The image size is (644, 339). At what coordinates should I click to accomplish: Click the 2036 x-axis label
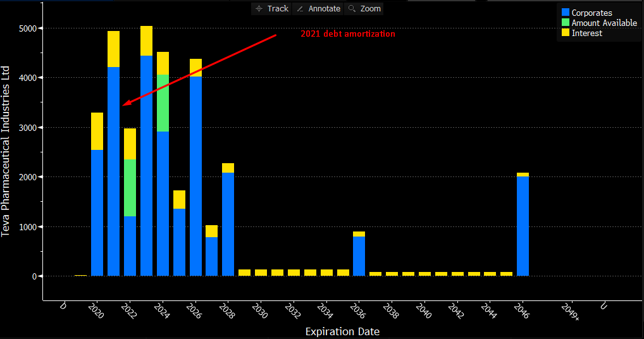pyautogui.click(x=357, y=311)
